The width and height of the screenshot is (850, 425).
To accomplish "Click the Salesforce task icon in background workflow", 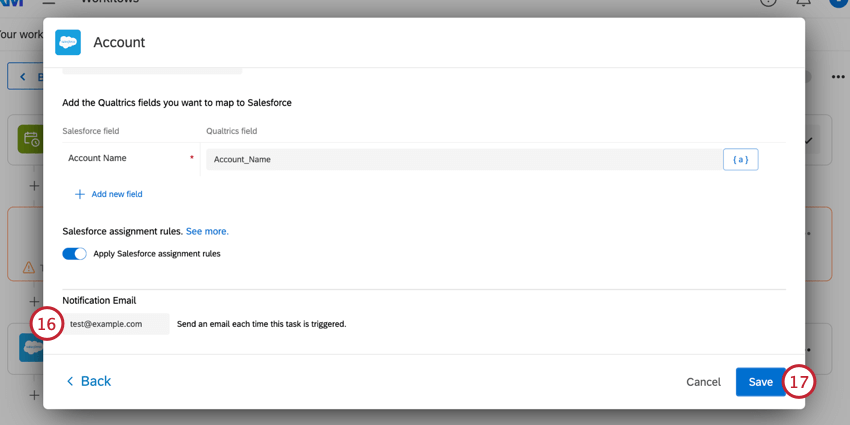I will pyautogui.click(x=30, y=348).
